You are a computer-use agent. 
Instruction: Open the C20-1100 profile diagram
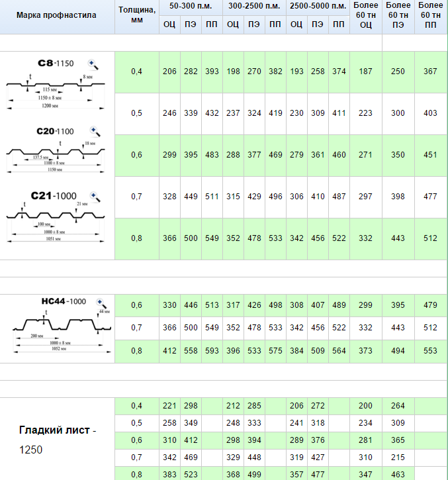56,157
